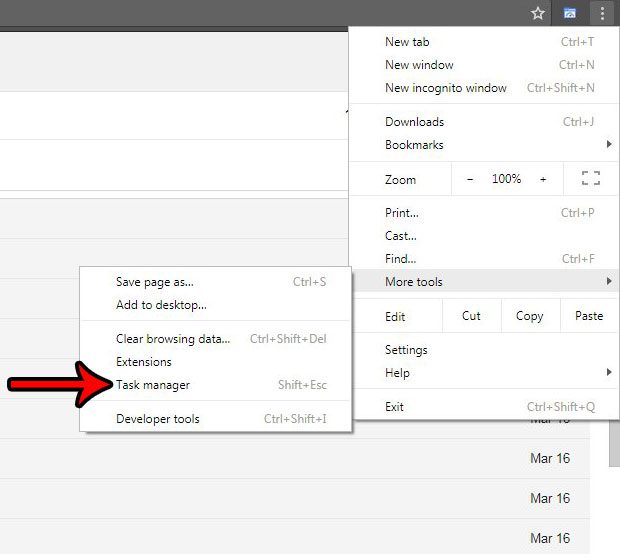Screen dimensions: 620x554
Task: Click the Paste button in Edit row
Action: coord(589,316)
